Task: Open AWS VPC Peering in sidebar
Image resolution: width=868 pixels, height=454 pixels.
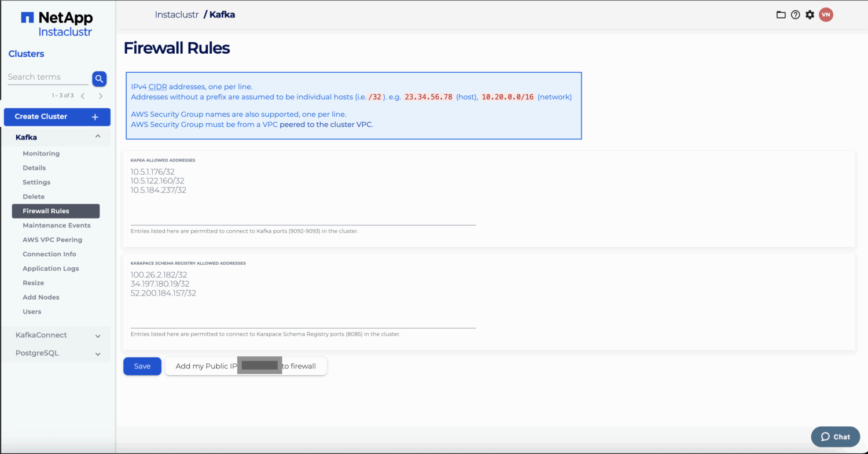Action: coord(52,239)
